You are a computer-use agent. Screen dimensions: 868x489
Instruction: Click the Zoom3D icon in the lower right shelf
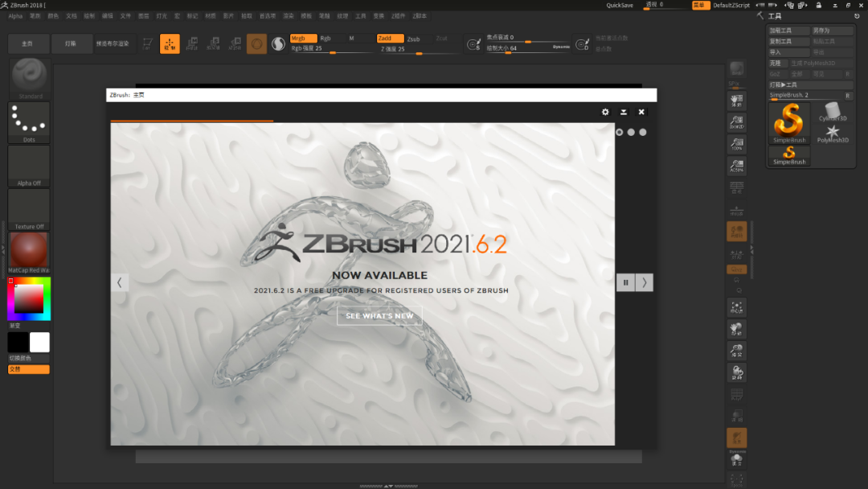737,351
